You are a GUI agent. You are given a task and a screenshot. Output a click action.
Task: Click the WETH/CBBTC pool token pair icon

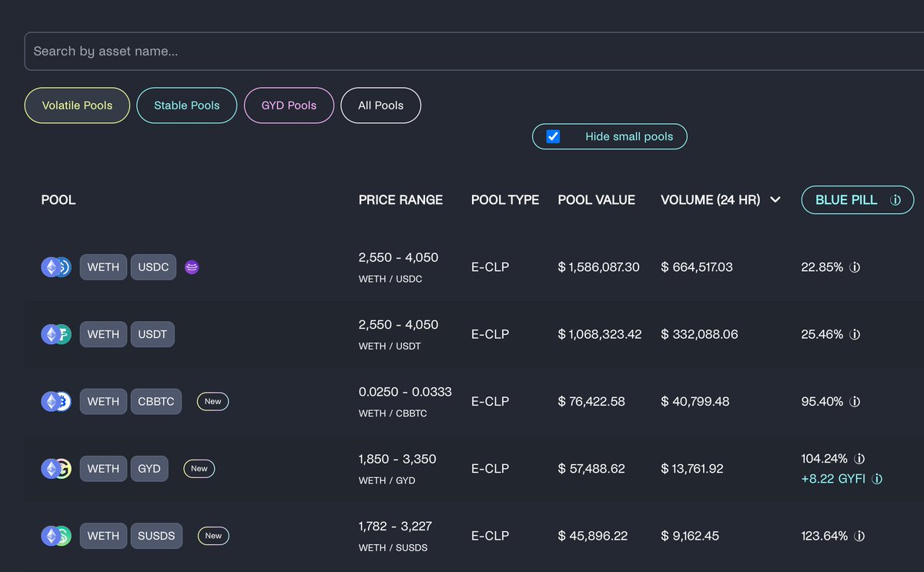(x=56, y=401)
